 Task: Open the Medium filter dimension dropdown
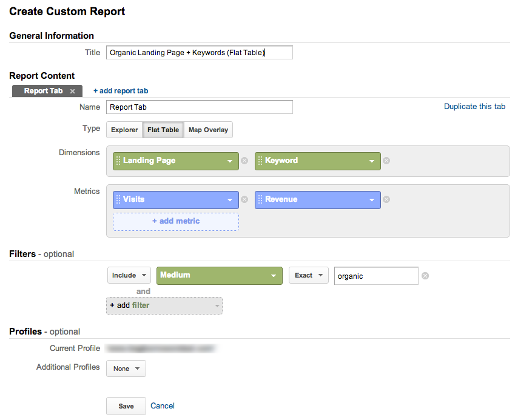coord(219,275)
